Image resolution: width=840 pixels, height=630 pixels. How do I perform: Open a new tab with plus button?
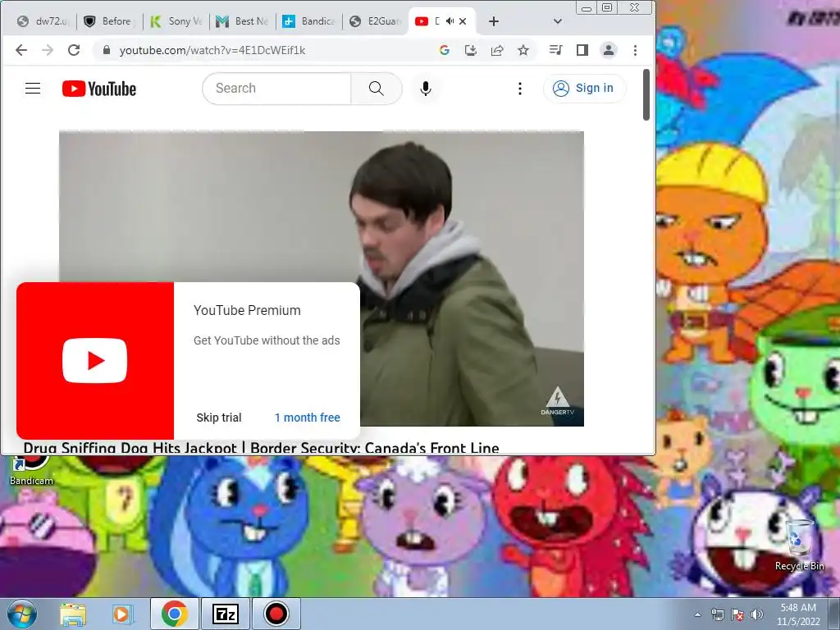[494, 21]
